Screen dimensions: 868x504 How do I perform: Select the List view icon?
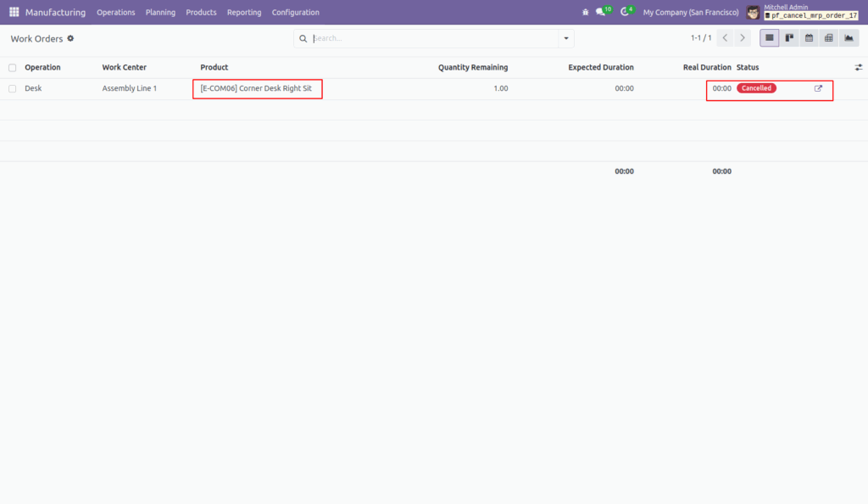click(769, 37)
